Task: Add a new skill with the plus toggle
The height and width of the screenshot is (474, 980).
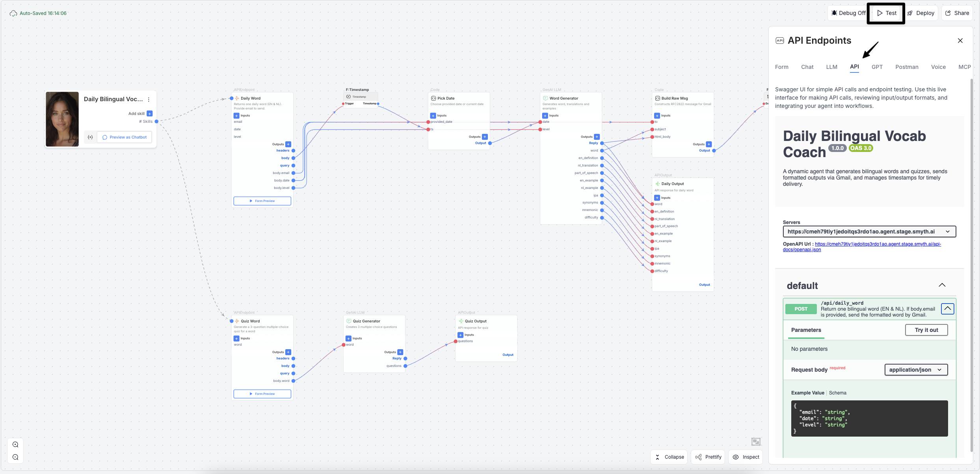Action: point(149,113)
